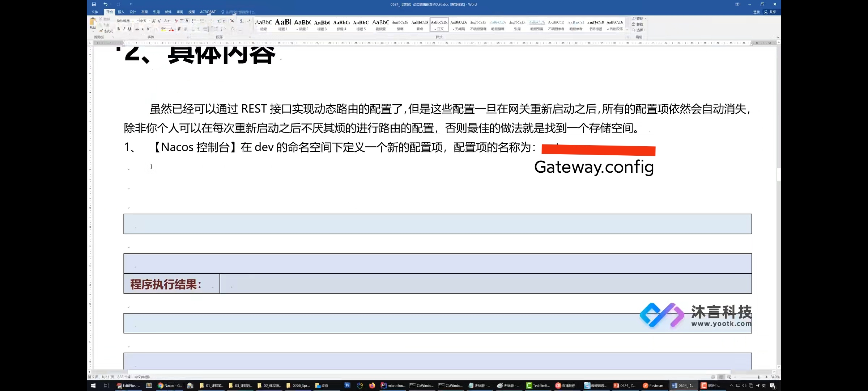Toggle Underline formatting
Screen dimensions: 868x391
[129, 29]
